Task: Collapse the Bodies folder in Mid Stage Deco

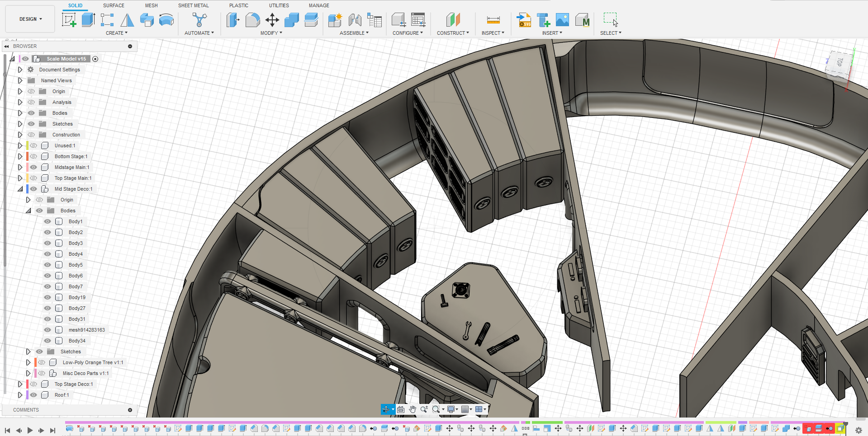Action: [x=28, y=211]
